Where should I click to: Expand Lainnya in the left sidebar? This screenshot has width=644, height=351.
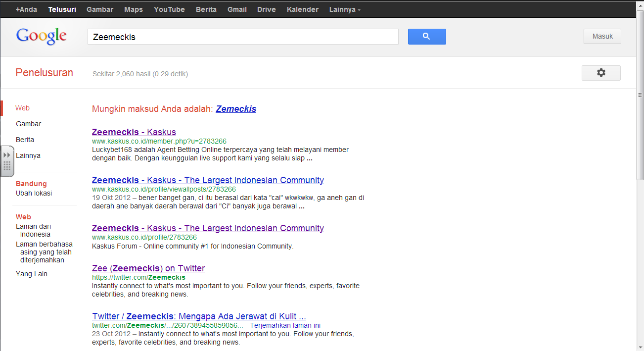pos(28,155)
